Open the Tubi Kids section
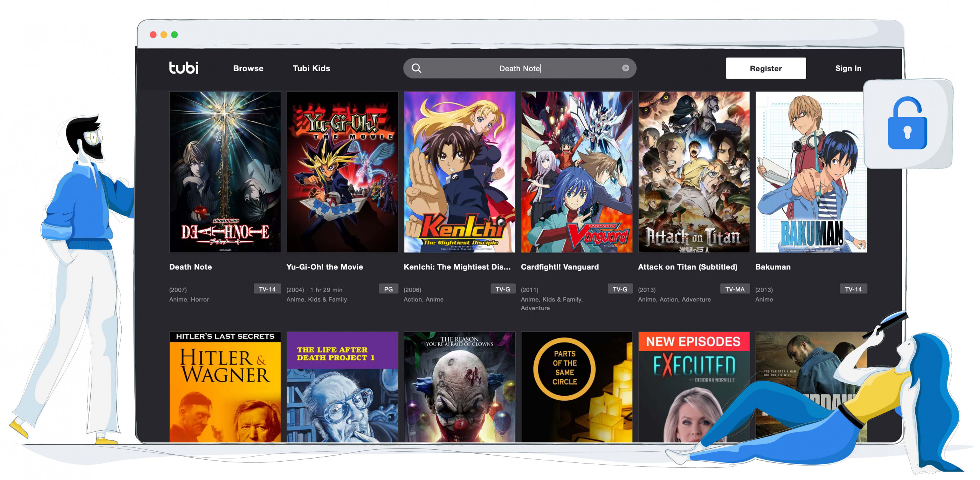The image size is (980, 480). (311, 68)
